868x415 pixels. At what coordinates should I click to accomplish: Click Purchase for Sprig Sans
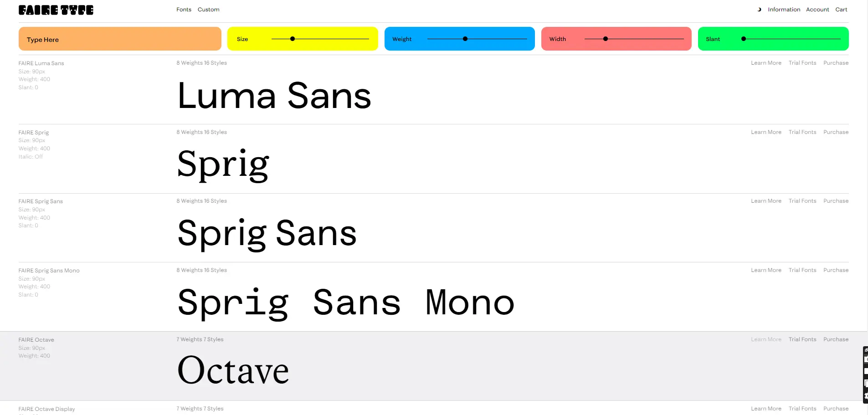[x=836, y=201]
